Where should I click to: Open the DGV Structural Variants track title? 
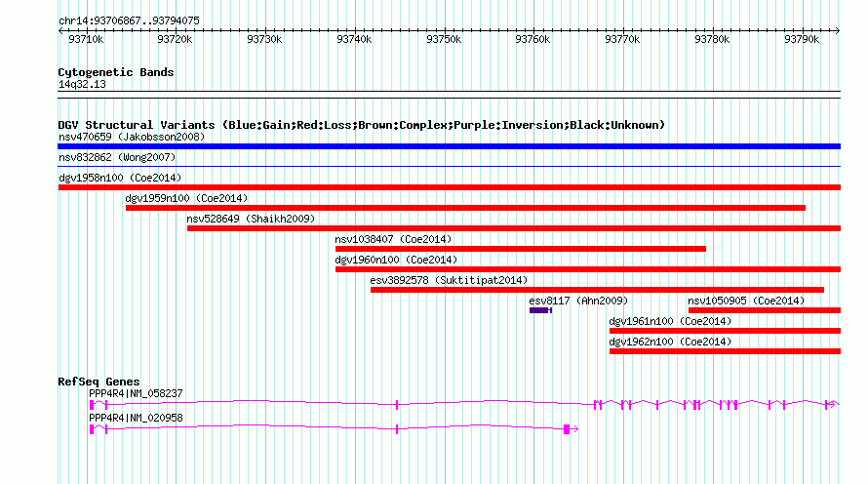(362, 125)
